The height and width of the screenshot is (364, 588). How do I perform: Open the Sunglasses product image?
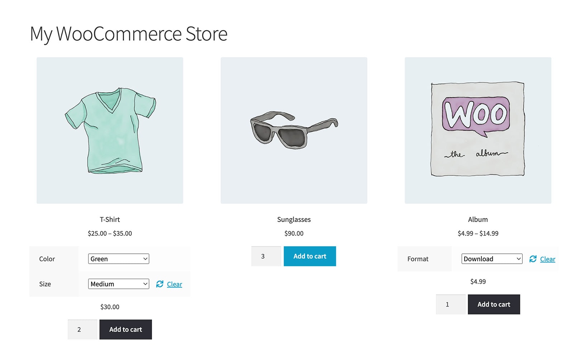(294, 131)
